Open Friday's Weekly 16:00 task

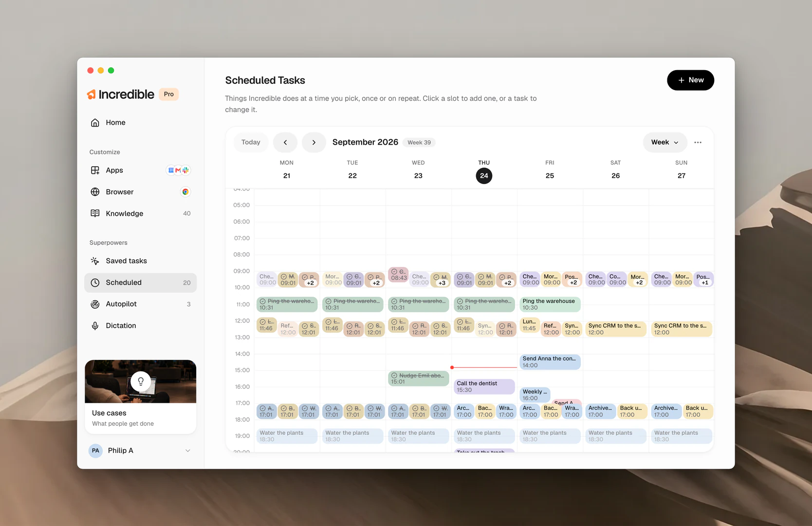click(535, 394)
